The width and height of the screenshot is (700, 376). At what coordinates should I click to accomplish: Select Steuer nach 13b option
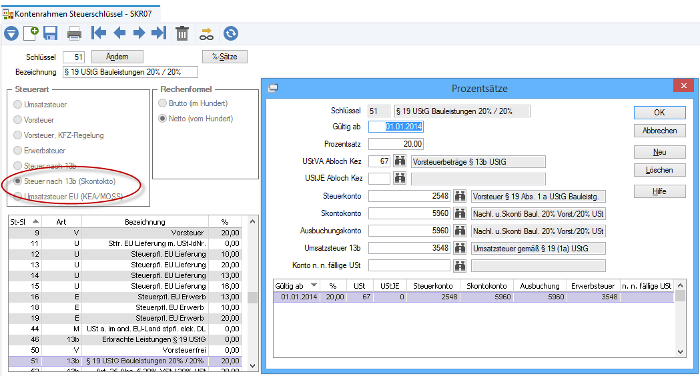point(17,166)
